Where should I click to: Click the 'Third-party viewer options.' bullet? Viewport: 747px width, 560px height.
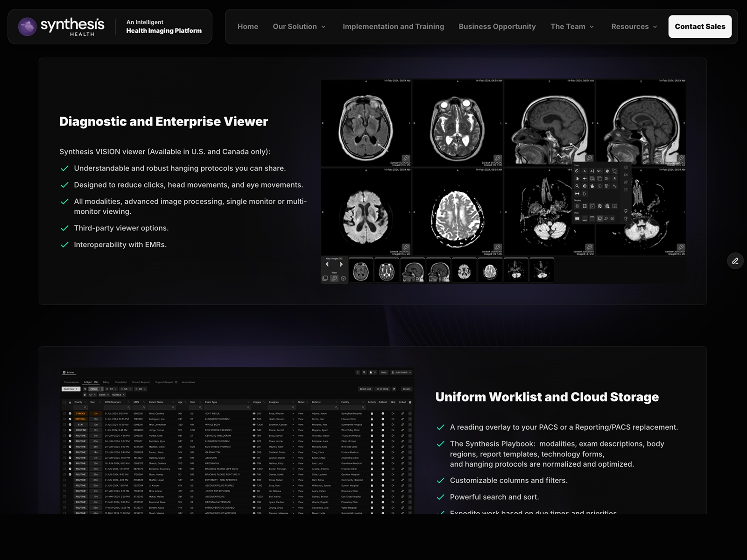point(121,228)
